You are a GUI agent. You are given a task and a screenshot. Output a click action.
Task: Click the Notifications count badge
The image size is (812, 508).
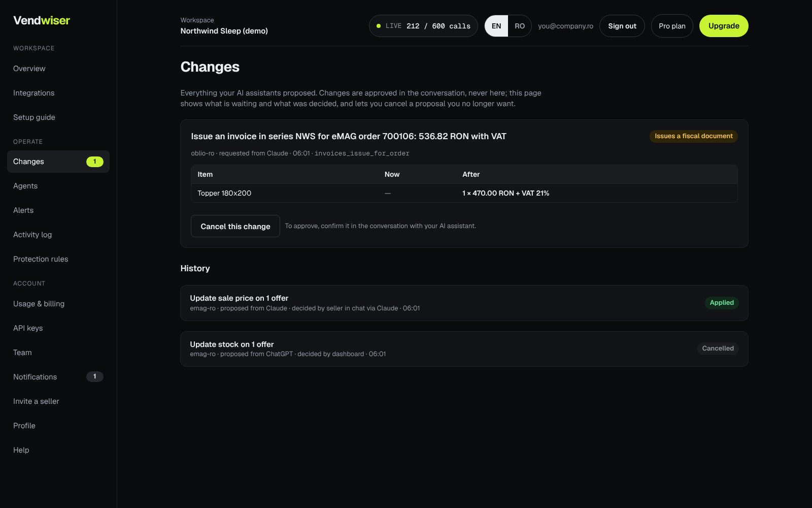click(95, 376)
